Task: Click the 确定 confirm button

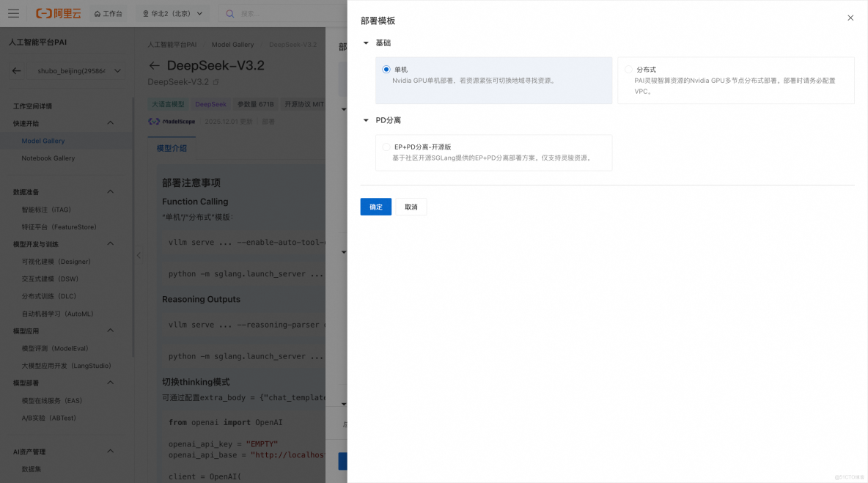Action: click(375, 207)
